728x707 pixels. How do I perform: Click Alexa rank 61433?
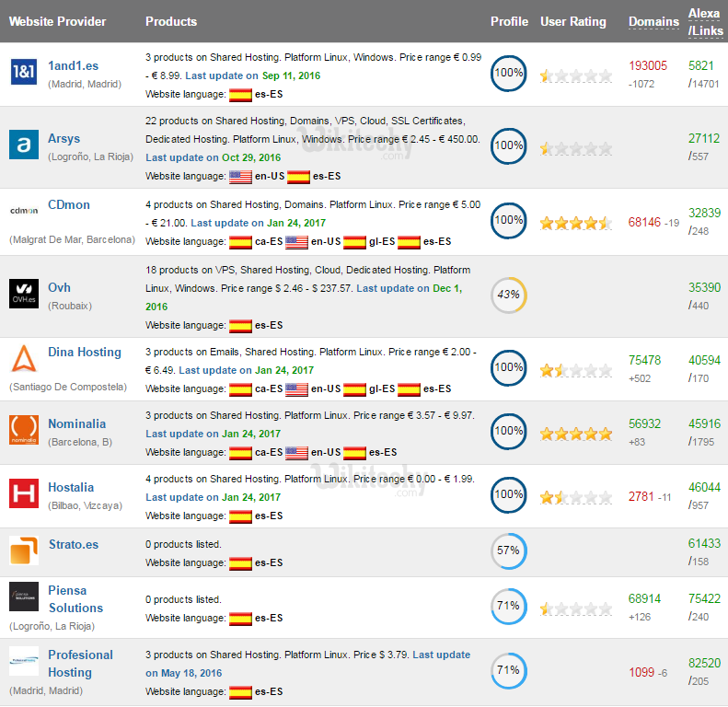pyautogui.click(x=704, y=543)
